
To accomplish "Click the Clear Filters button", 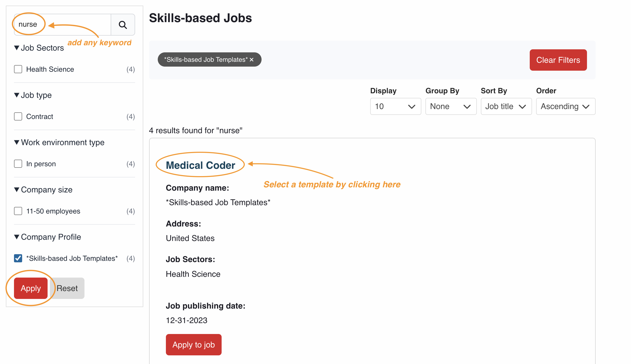I will tap(558, 60).
